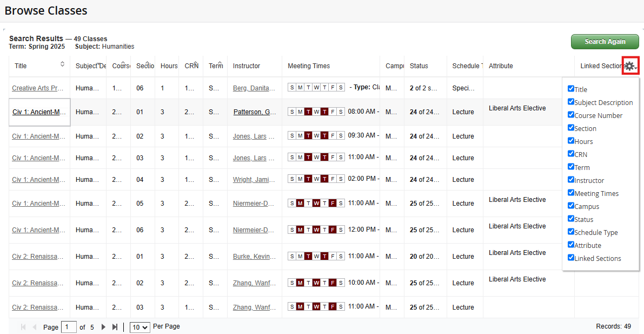Click '2 of 2 s...' status cell
Image resolution: width=644 pixels, height=334 pixels.
click(423, 88)
